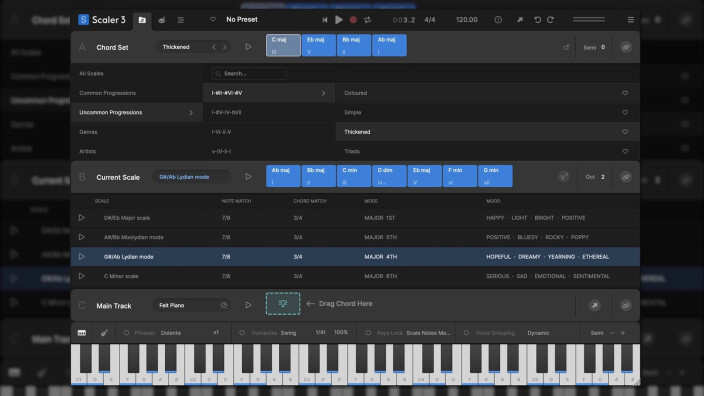Preview the D#/Eb Major scale
The height and width of the screenshot is (396, 704).
[x=81, y=218]
